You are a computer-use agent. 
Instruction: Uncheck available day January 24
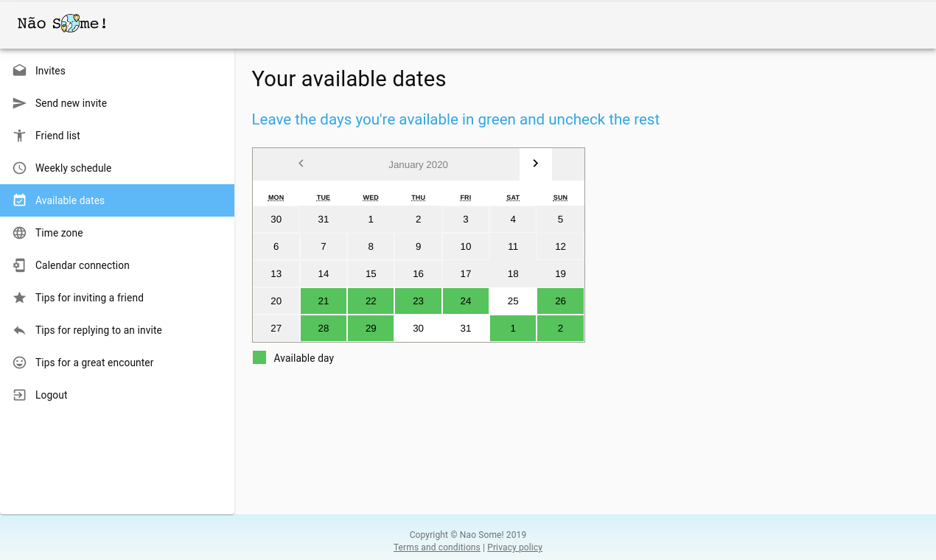466,301
